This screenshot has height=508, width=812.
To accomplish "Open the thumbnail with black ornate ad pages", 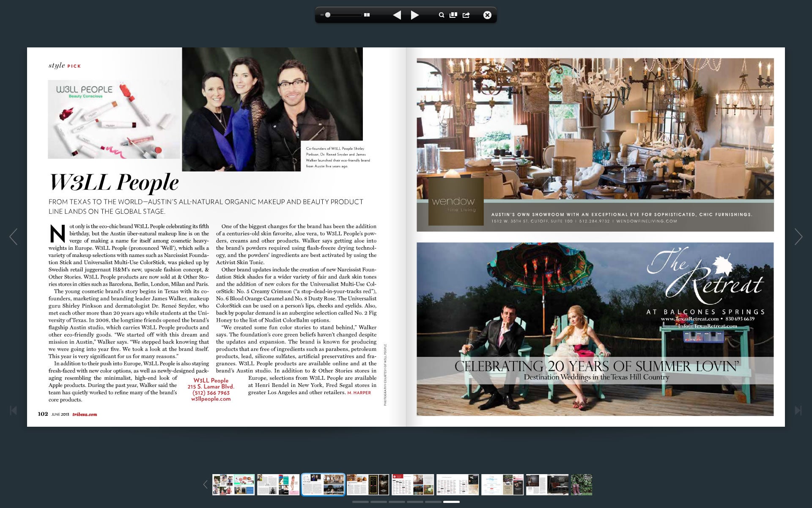I will click(368, 485).
